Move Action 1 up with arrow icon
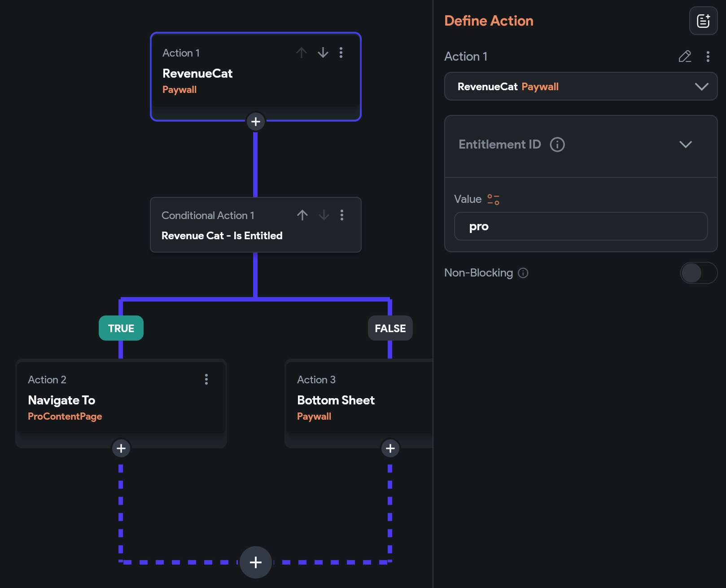 tap(302, 53)
